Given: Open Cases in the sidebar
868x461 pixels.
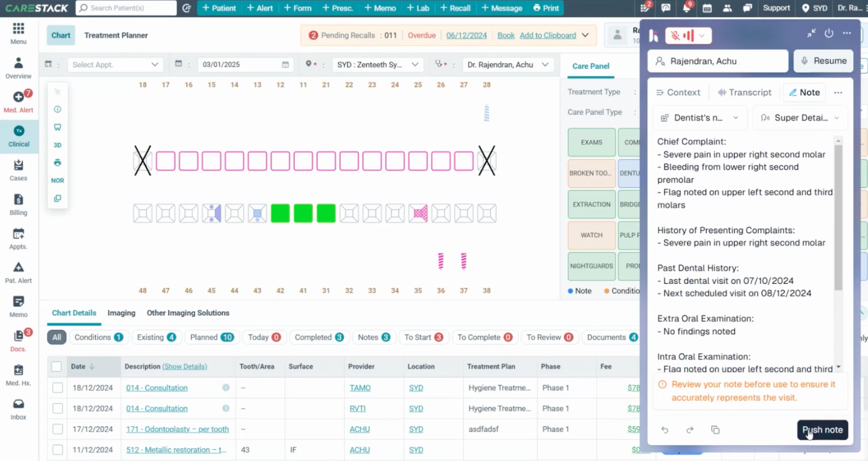Looking at the screenshot, I should [19, 170].
